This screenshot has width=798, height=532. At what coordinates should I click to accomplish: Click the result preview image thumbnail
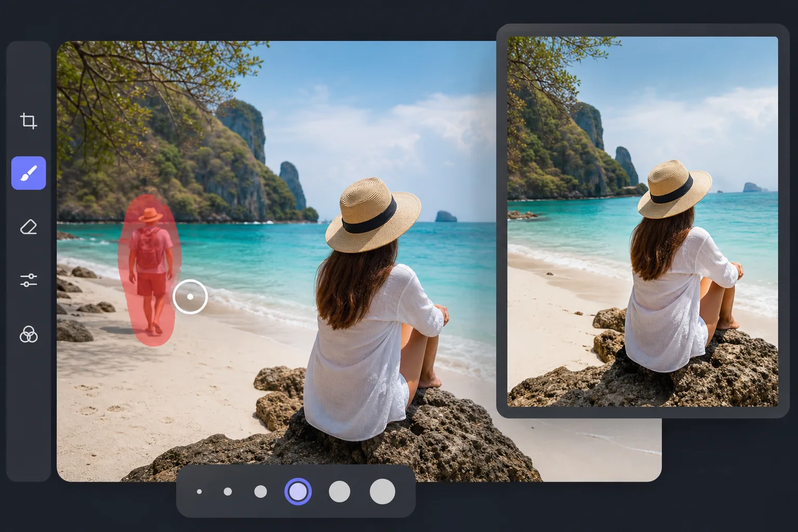tap(643, 221)
